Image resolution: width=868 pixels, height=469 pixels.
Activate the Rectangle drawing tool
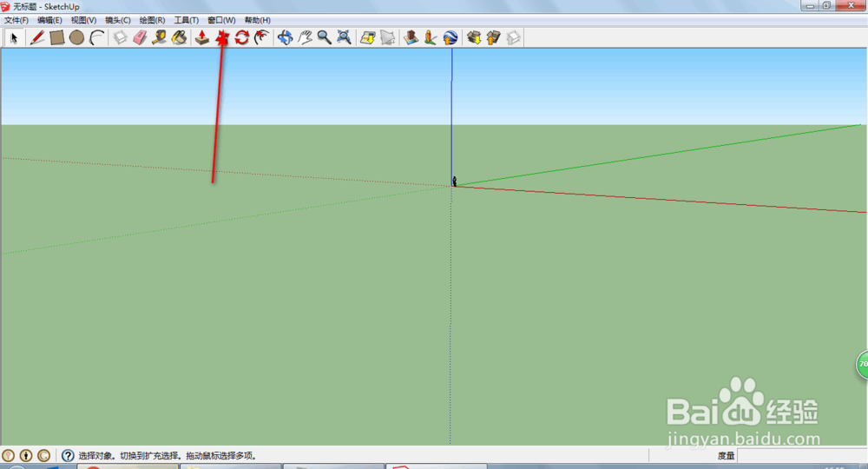pyautogui.click(x=56, y=37)
